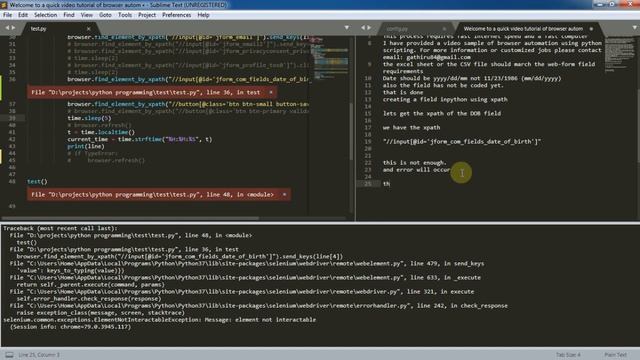Screen dimensions: 640x360
Task: Open left pane tab list dropdown
Action: [347, 28]
